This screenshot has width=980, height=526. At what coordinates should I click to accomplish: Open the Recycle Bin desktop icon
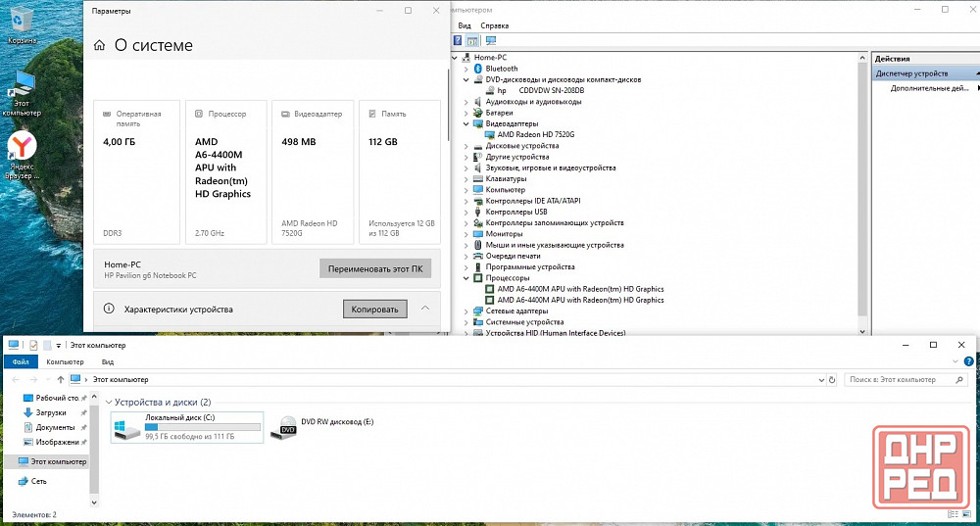click(22, 23)
